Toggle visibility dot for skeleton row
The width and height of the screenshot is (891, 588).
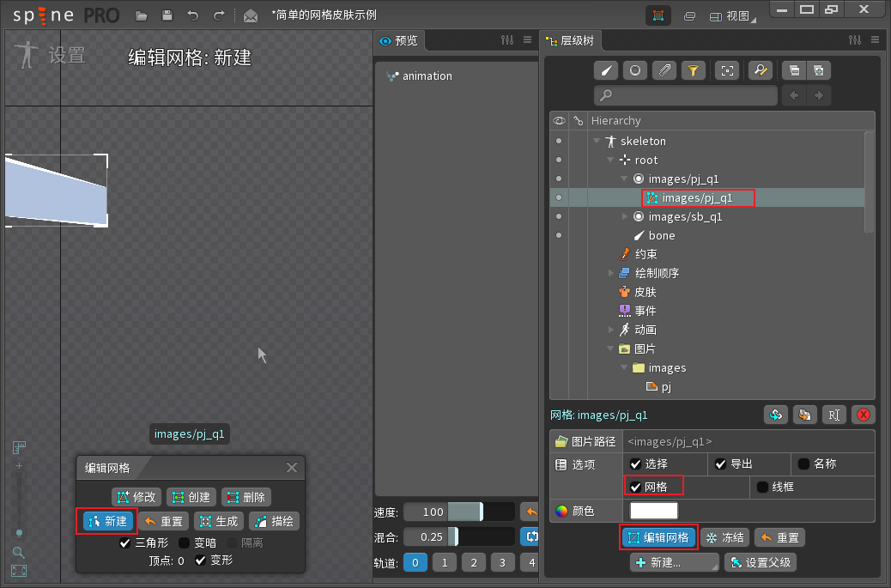(559, 141)
